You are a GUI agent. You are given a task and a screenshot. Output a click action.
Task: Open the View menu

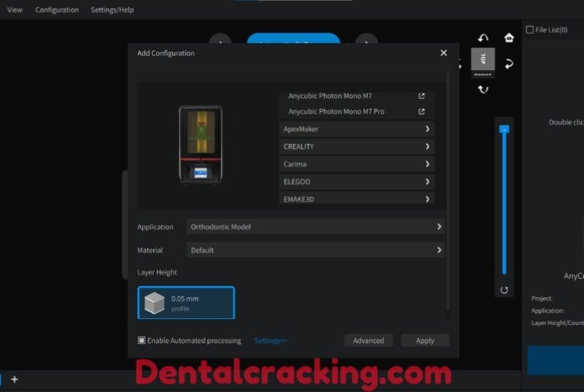click(x=15, y=9)
